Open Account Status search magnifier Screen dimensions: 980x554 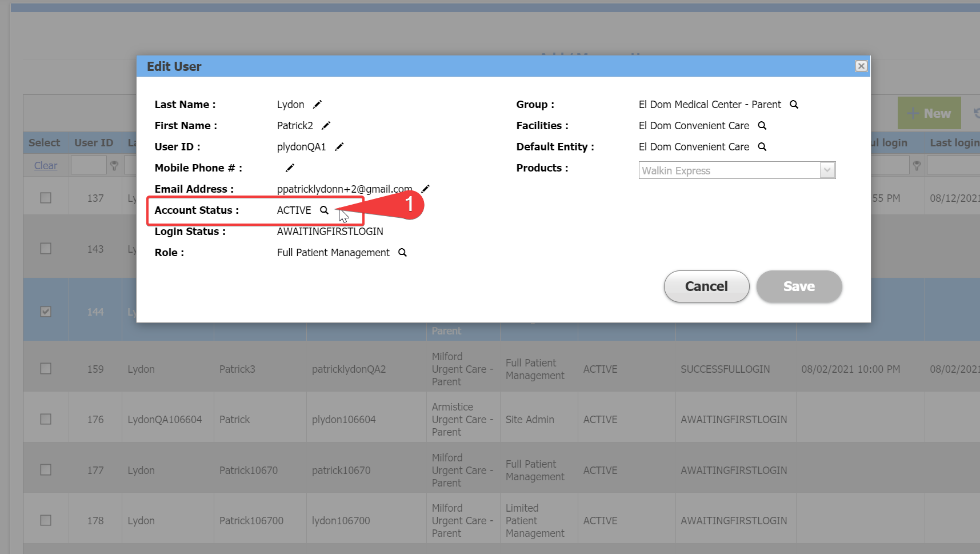[x=324, y=210]
